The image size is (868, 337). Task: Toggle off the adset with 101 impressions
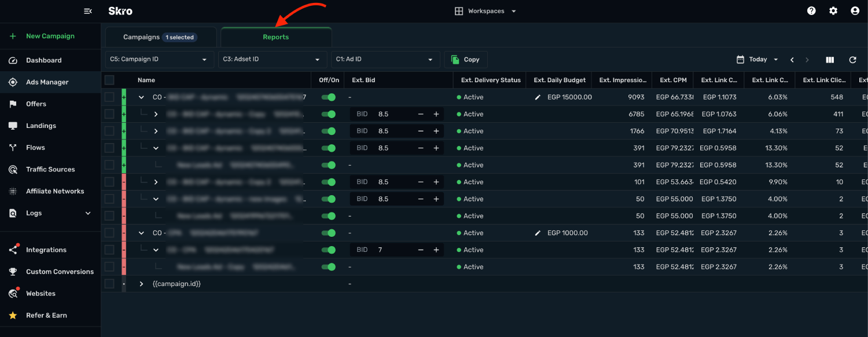point(328,182)
